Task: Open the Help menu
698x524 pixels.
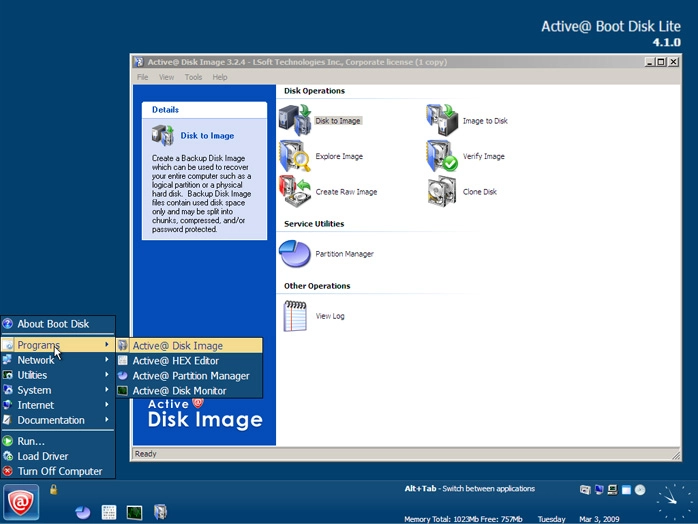Action: [x=220, y=77]
